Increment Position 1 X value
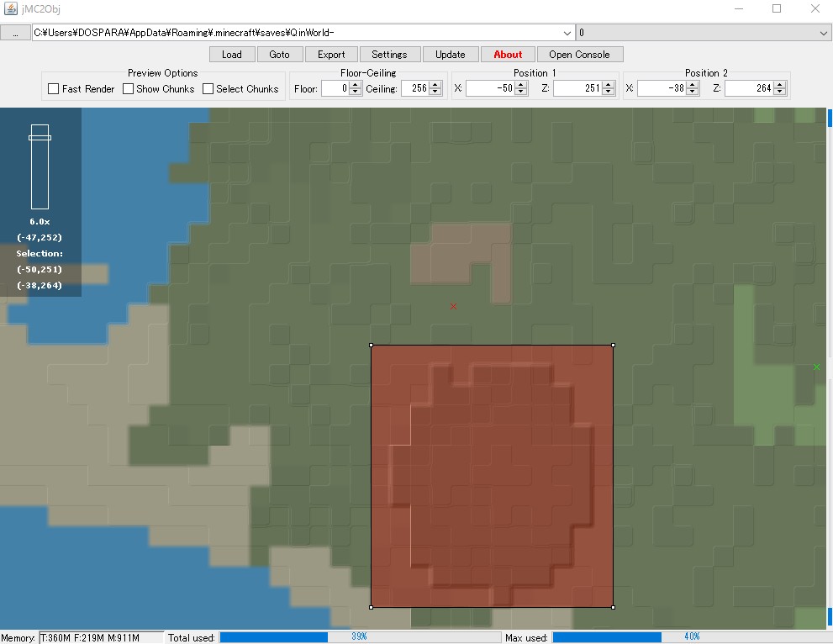Screen dimensions: 833x644 (521, 85)
